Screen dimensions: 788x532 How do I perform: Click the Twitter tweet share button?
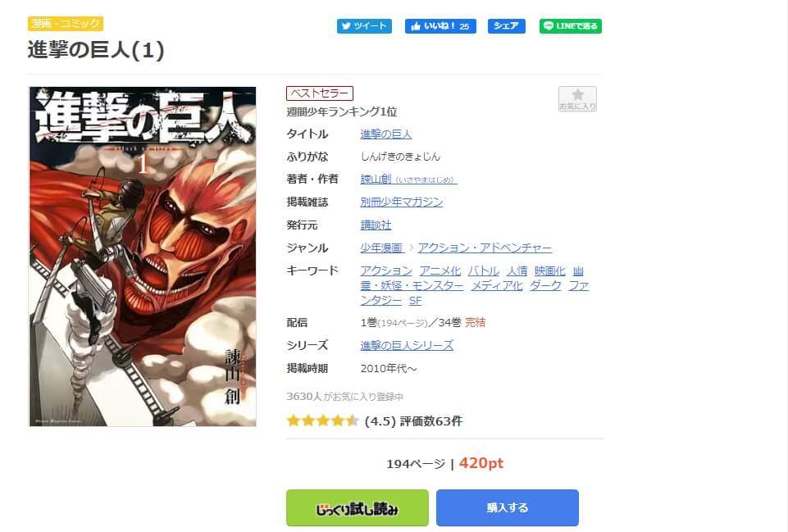[x=364, y=26]
